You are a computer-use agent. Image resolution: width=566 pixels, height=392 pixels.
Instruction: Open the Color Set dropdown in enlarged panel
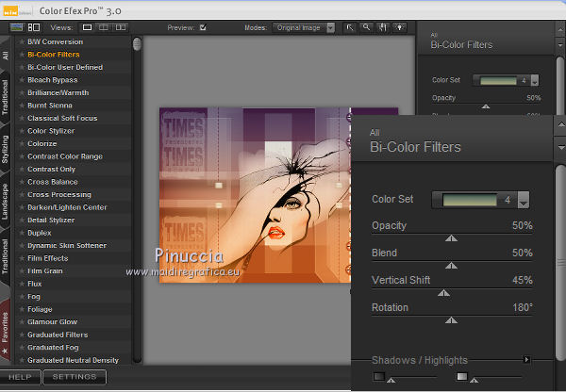[x=524, y=200]
